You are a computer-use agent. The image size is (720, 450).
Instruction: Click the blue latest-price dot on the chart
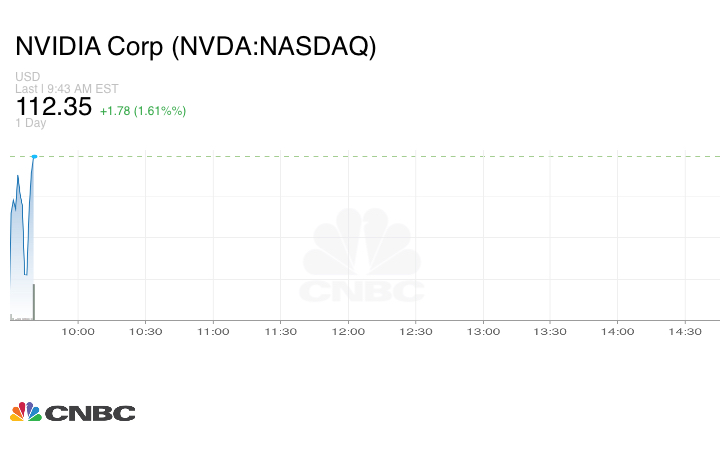click(34, 156)
